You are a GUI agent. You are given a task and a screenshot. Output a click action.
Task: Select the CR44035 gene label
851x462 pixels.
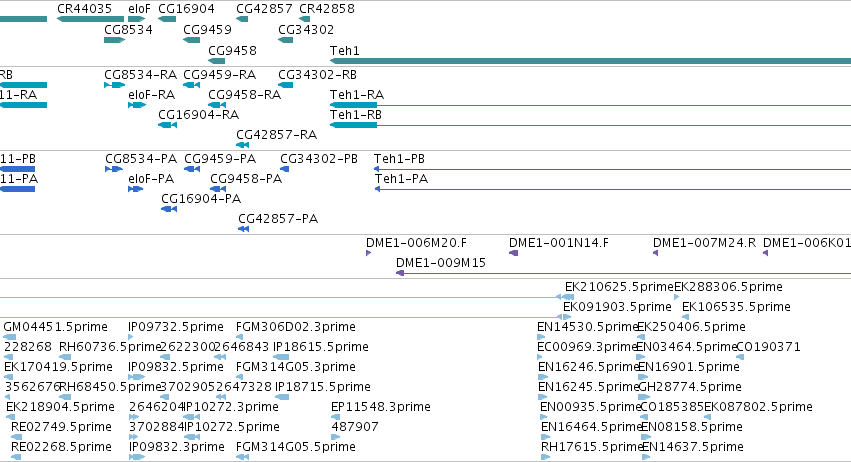pyautogui.click(x=84, y=9)
